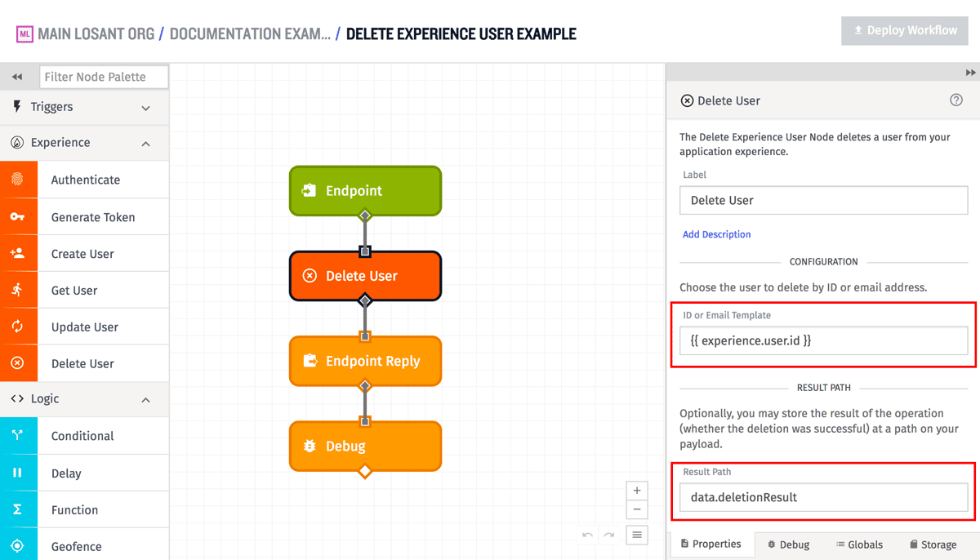Viewport: 980px width, 560px height.
Task: Pick the Conditional node in palette
Action: coord(84,436)
